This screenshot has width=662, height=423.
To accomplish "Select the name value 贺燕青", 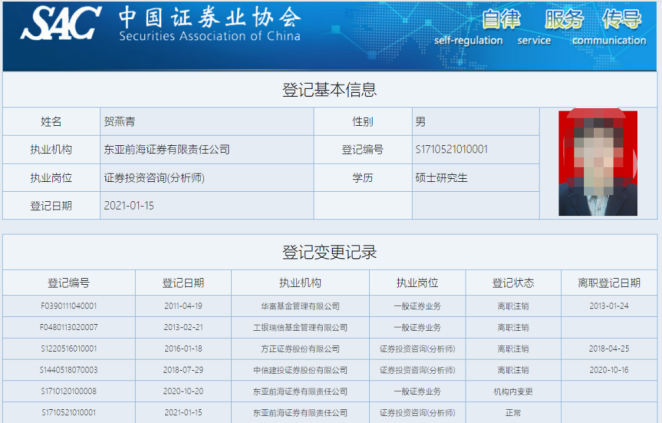I will pos(123,121).
